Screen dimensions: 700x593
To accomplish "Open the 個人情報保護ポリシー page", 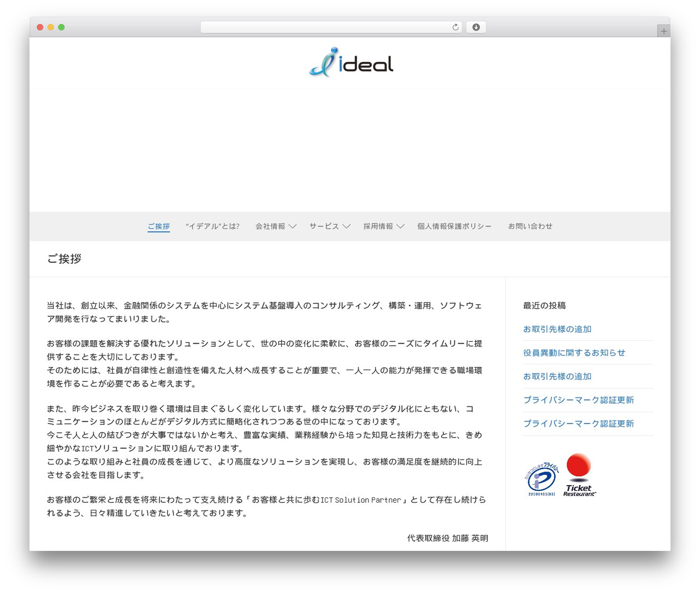I will 454,226.
